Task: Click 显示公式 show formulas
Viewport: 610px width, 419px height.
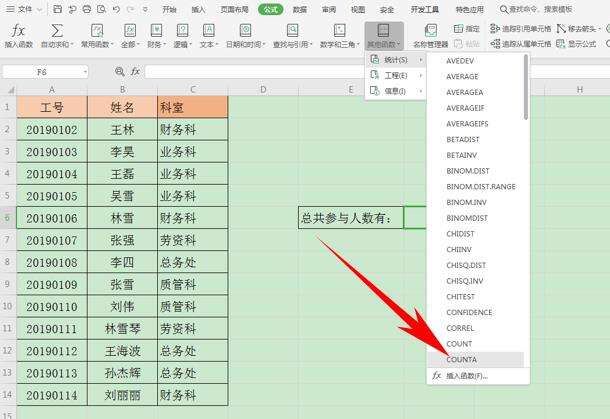Action: tap(576, 44)
